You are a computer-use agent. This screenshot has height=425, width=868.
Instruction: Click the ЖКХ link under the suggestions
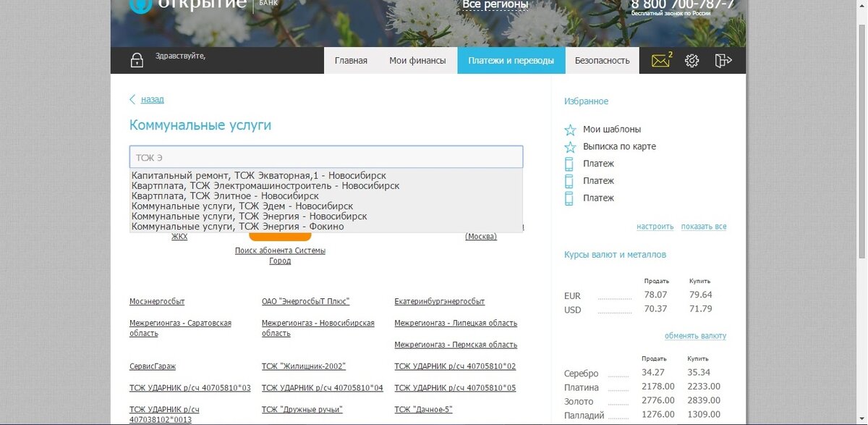tap(179, 237)
